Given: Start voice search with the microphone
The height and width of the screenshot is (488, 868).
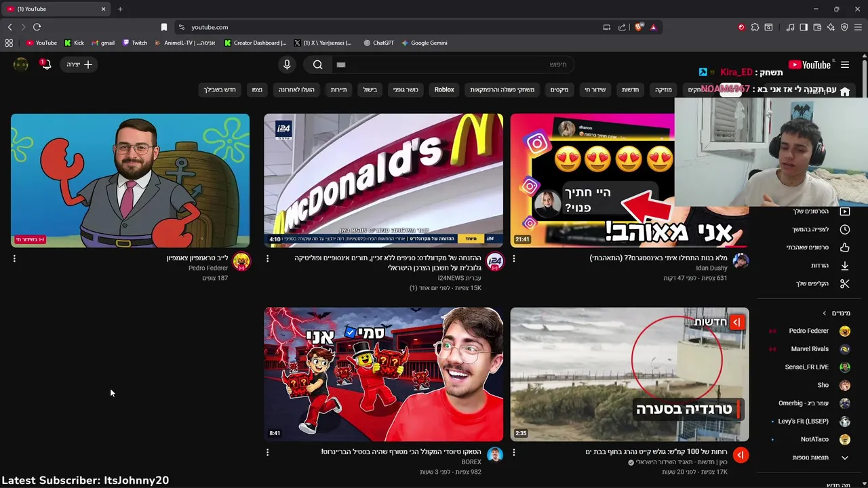Looking at the screenshot, I should click(x=287, y=64).
